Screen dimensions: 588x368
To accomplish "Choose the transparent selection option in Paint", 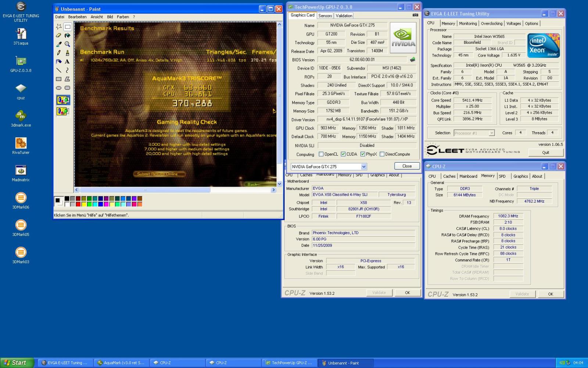I will coord(63,111).
